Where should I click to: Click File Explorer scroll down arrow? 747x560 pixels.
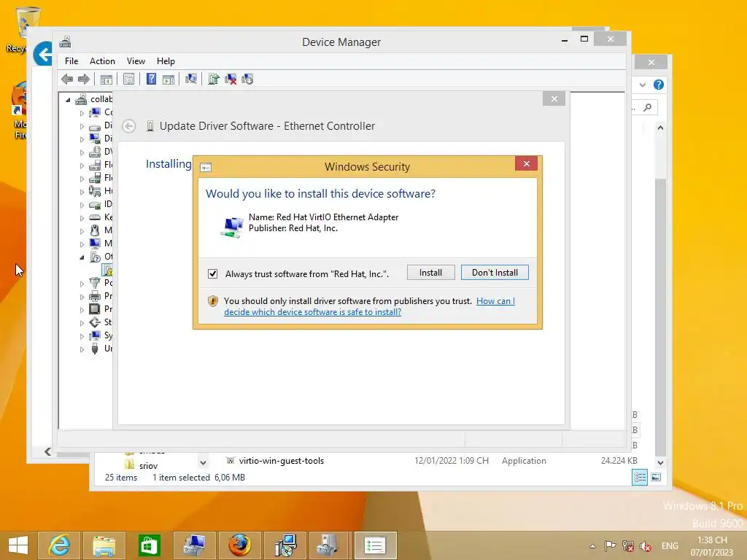tap(660, 462)
